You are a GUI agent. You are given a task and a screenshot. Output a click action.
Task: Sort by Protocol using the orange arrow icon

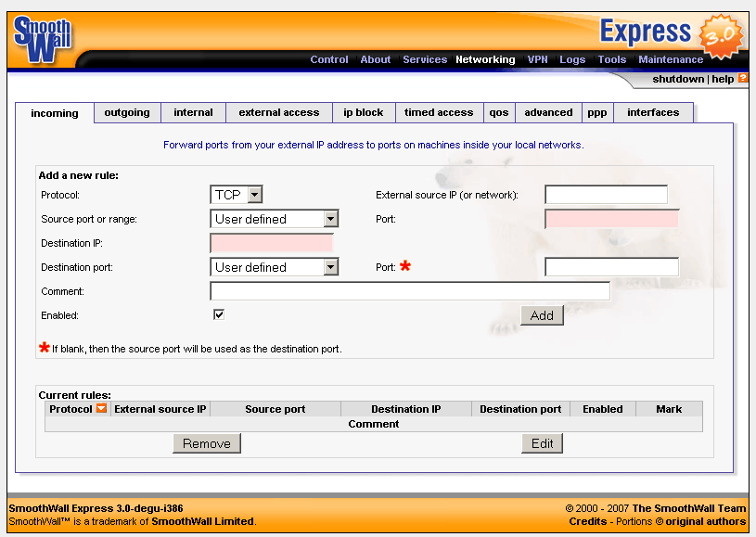click(x=101, y=408)
